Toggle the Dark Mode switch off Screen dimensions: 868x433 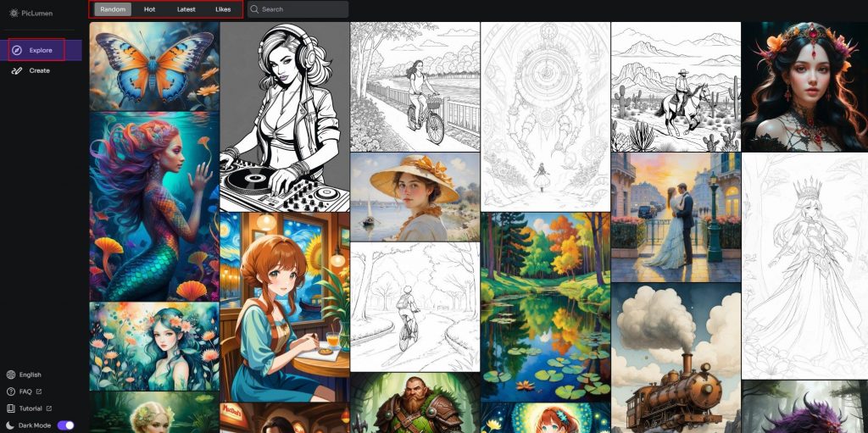pos(65,425)
